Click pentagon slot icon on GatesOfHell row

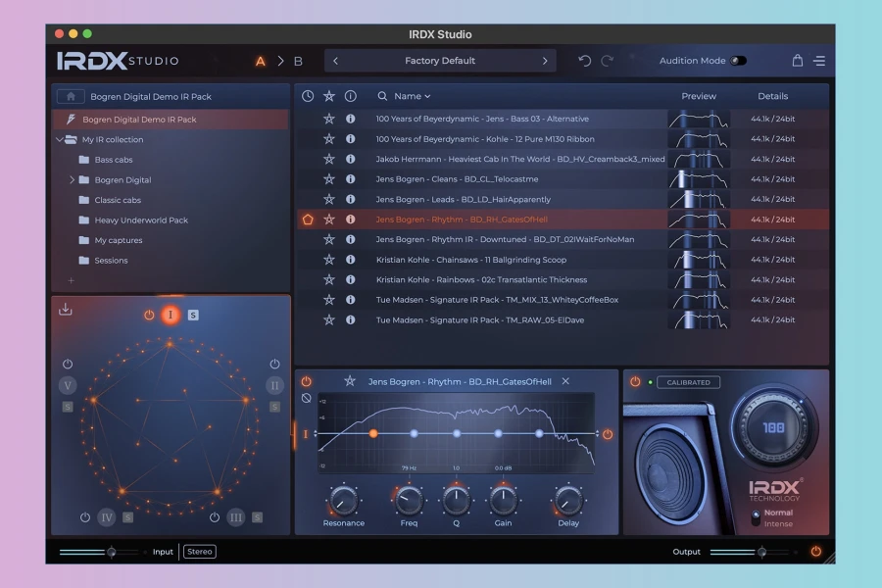(308, 220)
